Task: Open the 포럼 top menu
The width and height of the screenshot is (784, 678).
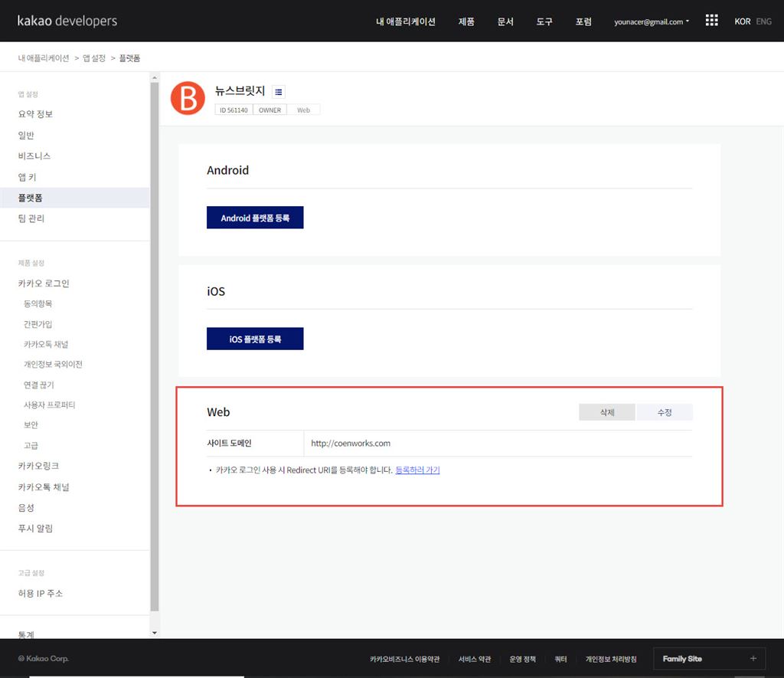Action: [583, 21]
